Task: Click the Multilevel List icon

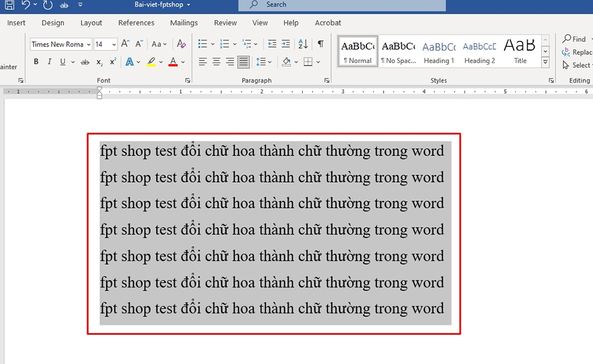Action: pyautogui.click(x=247, y=44)
